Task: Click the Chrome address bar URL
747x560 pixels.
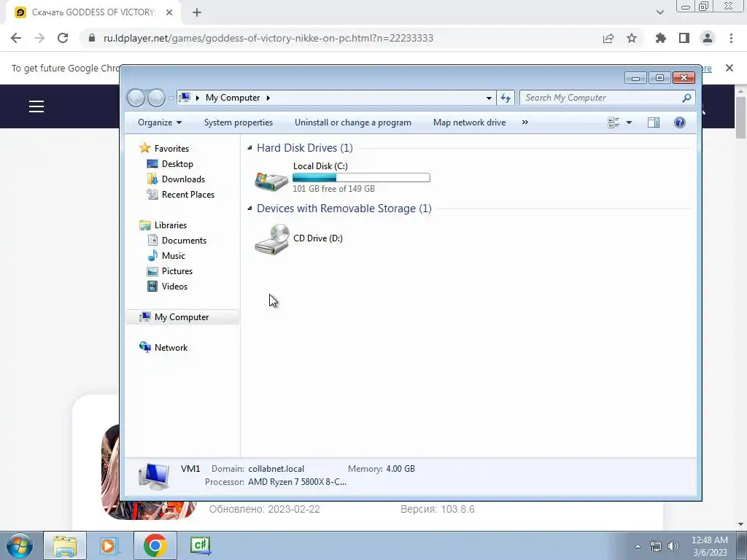Action: [x=268, y=38]
